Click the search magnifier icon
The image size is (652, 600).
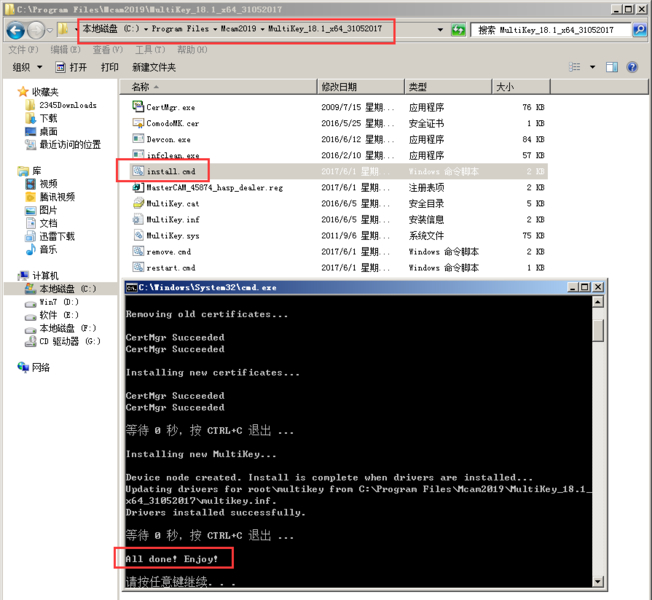(x=639, y=31)
